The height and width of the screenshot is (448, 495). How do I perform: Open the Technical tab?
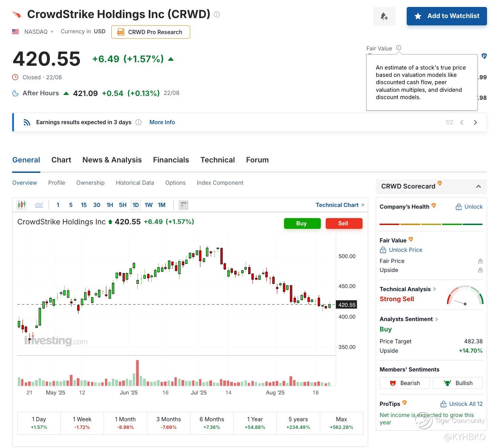218,160
